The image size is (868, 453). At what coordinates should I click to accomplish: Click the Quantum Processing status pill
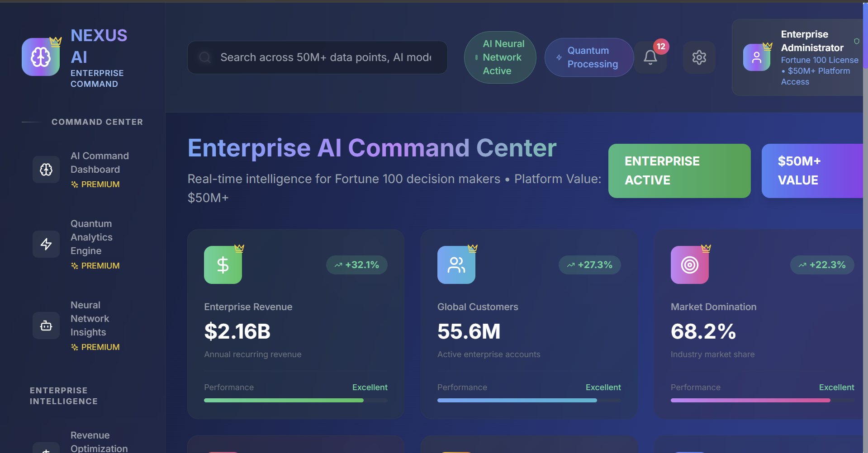[x=589, y=57]
